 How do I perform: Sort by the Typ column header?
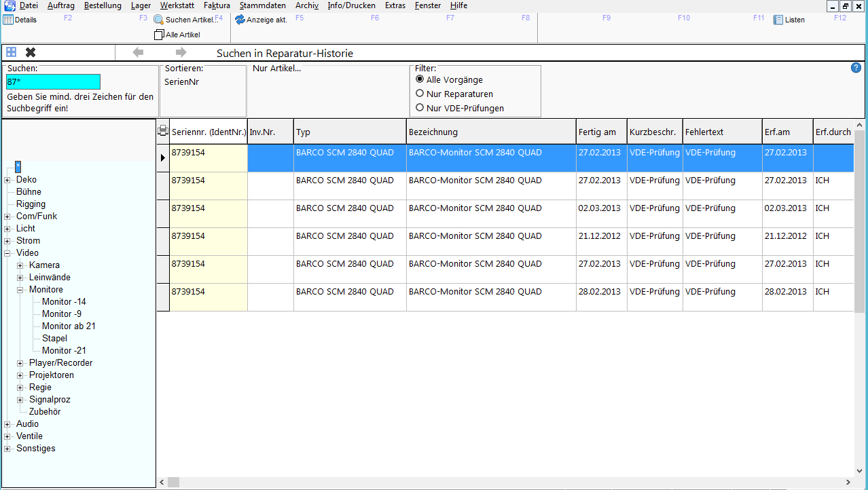pyautogui.click(x=350, y=132)
